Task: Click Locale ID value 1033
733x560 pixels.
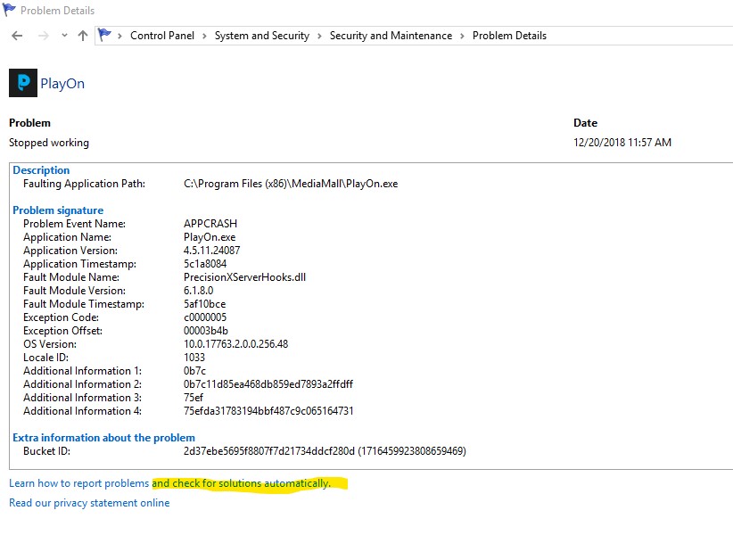Action: [194, 357]
